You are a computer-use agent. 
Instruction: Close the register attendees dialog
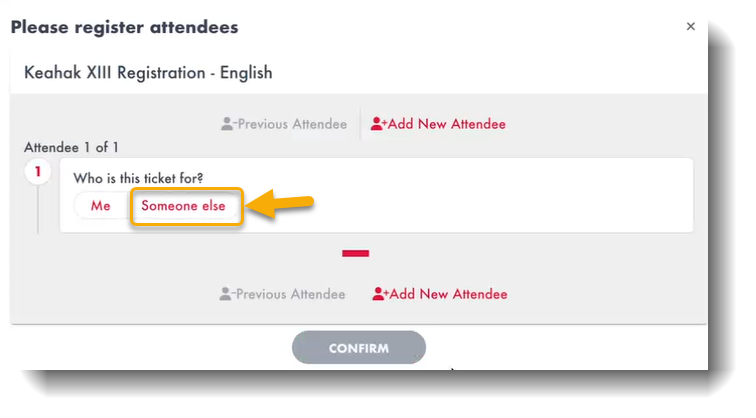click(x=690, y=27)
